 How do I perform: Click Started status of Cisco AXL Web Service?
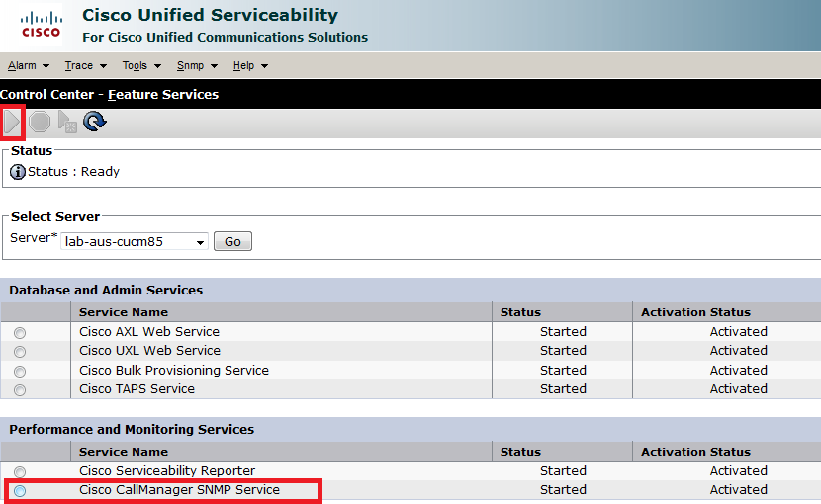click(x=563, y=331)
